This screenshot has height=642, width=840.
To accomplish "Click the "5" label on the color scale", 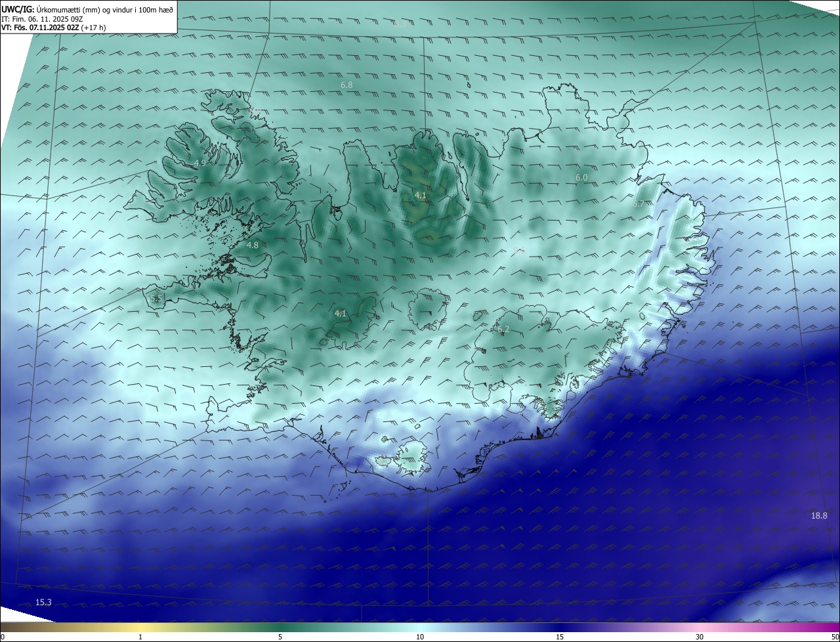I will click(x=280, y=637).
